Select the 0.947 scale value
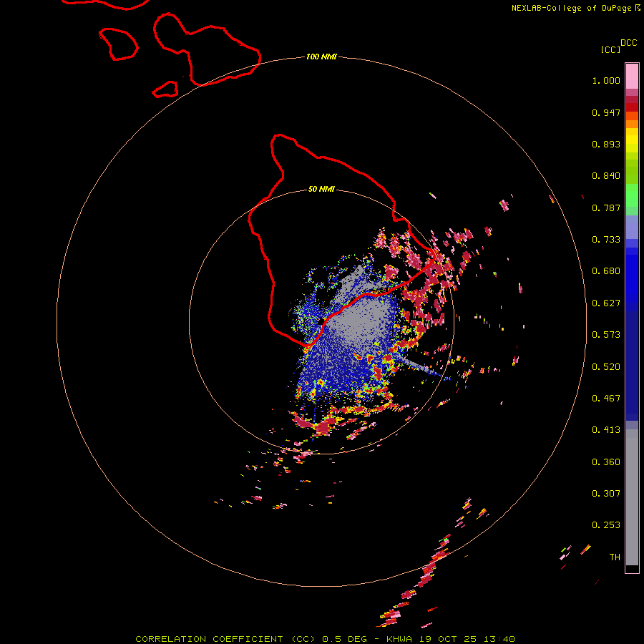 point(606,113)
